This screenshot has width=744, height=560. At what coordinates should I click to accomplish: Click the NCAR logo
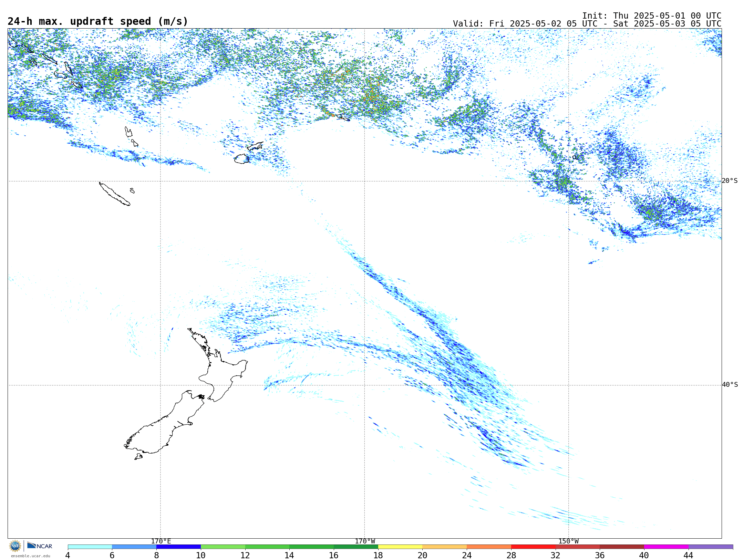pos(40,546)
